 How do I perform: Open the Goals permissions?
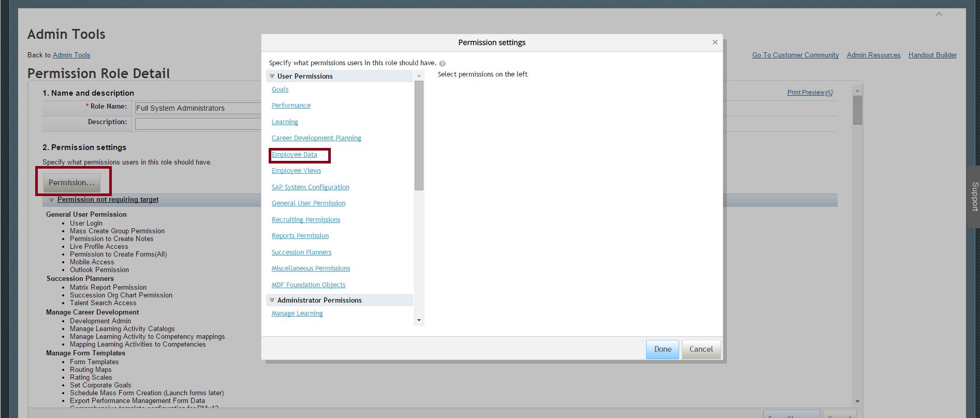pyautogui.click(x=280, y=89)
